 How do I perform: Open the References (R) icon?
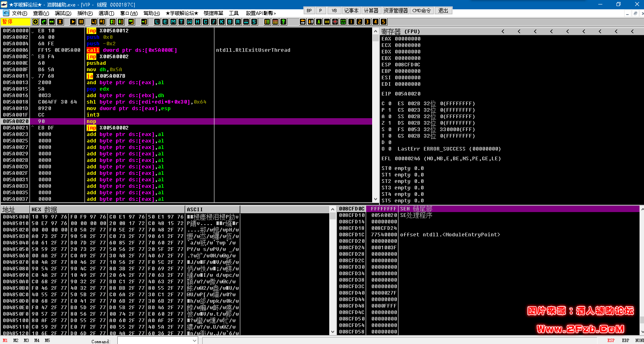pos(238,22)
